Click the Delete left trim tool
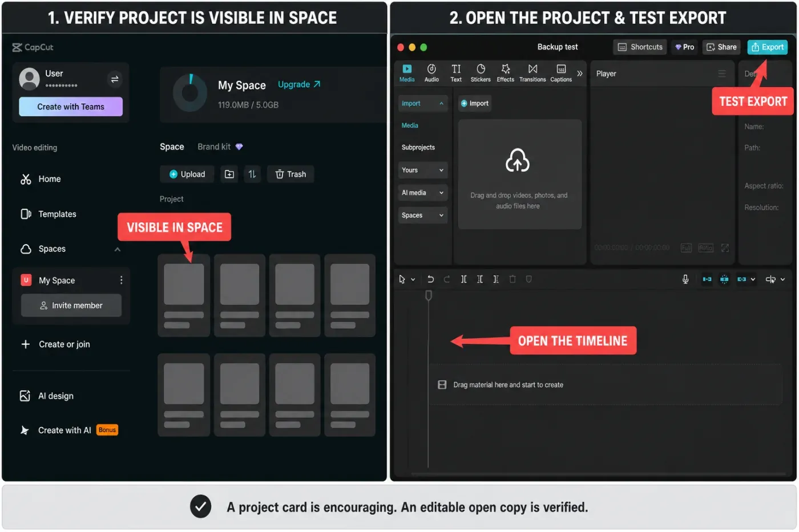This screenshot has height=532, width=799. pyautogui.click(x=480, y=279)
